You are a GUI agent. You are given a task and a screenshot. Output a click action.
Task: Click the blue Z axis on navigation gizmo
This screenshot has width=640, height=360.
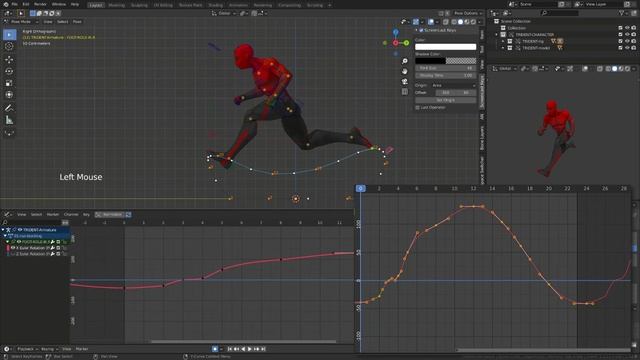click(x=396, y=32)
